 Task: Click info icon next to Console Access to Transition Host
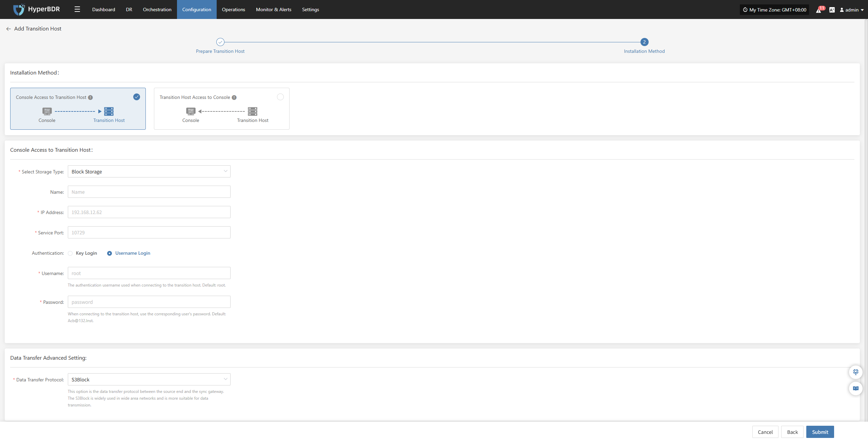point(91,98)
